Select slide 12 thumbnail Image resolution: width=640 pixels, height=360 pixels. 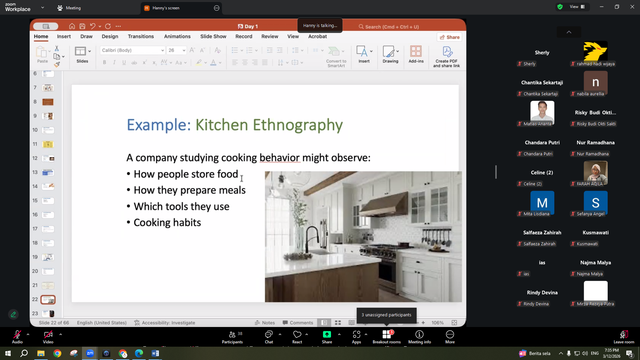[48, 158]
